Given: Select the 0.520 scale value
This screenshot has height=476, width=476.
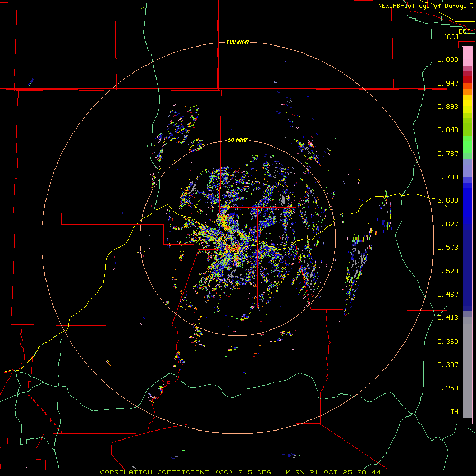Looking at the screenshot, I should point(448,271).
